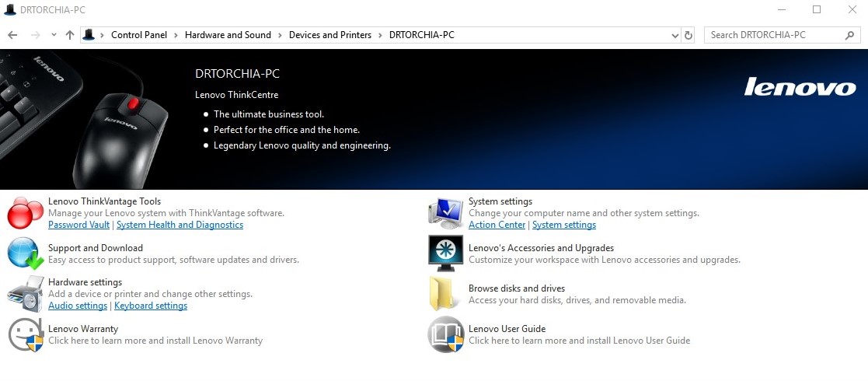Click the Hardware settings title

coord(85,282)
